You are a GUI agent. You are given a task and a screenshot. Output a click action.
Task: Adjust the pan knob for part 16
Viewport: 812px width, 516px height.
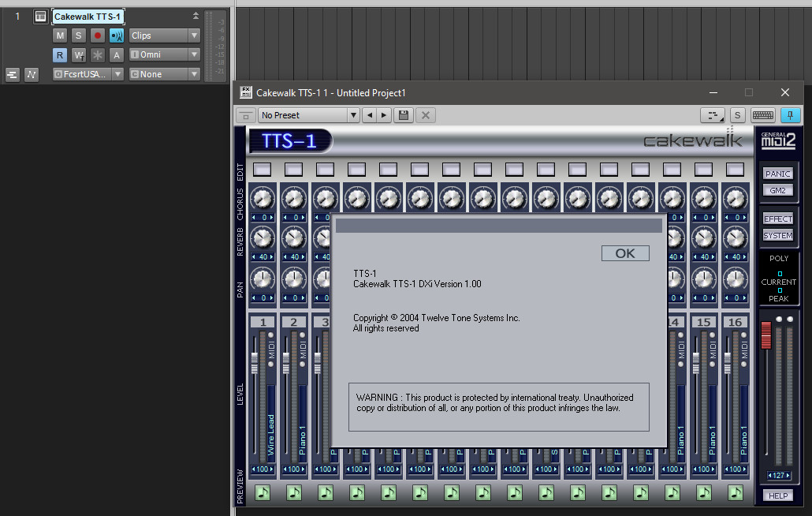(x=736, y=279)
